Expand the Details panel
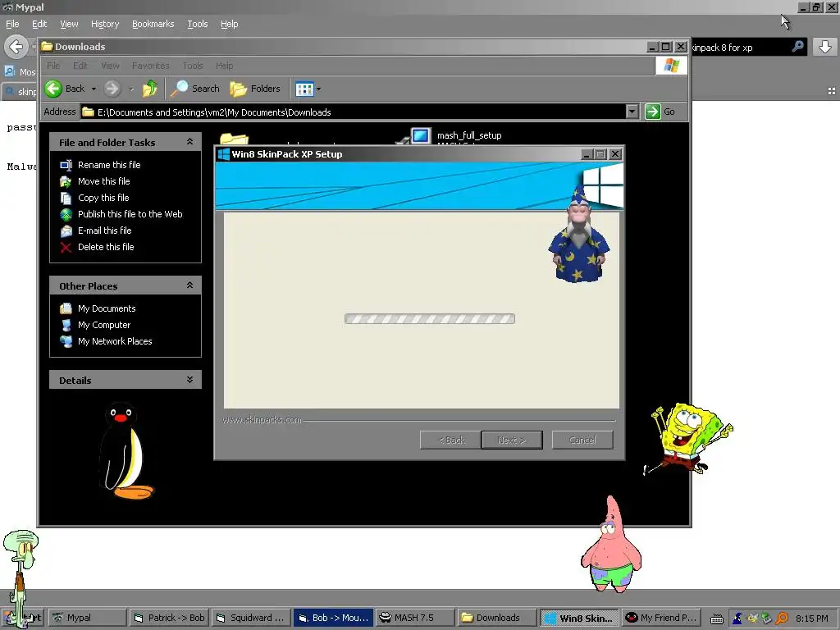Screen dimensions: 840x630 tap(189, 380)
